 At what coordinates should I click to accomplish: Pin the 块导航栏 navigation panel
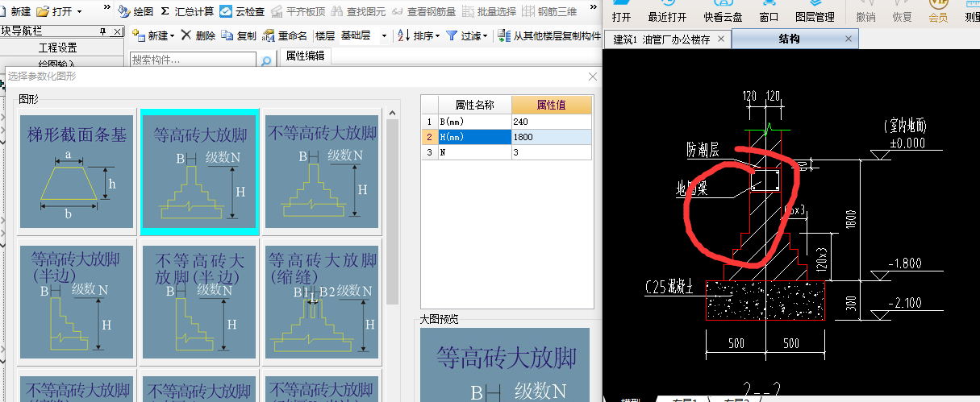click(x=102, y=31)
